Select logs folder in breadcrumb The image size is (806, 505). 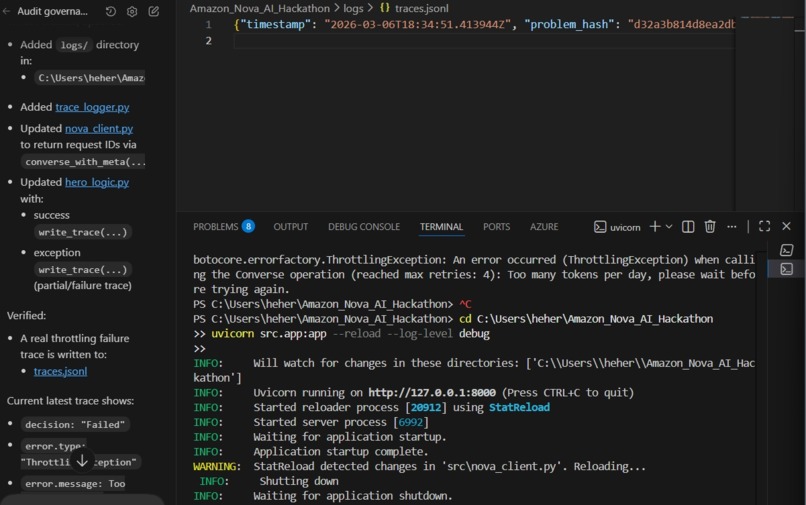point(353,8)
